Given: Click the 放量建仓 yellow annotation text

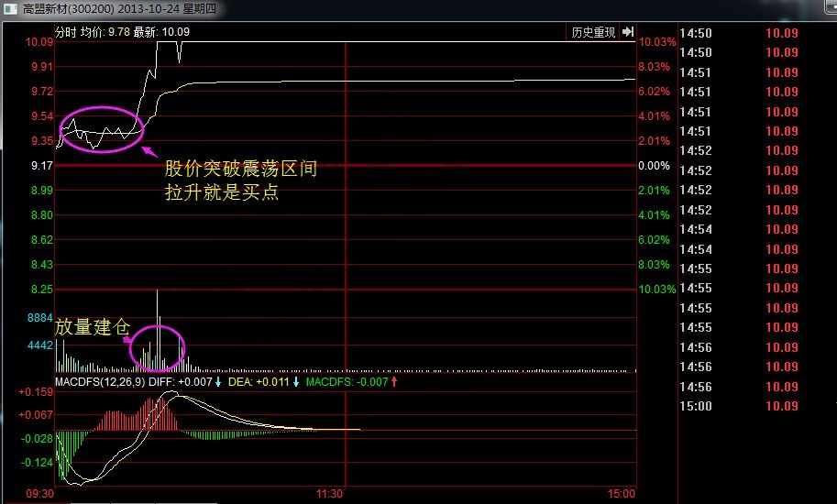Looking at the screenshot, I should 93,327.
